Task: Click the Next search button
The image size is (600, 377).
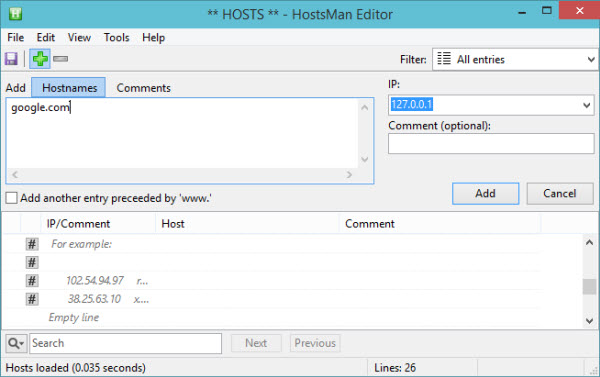Action: point(256,343)
